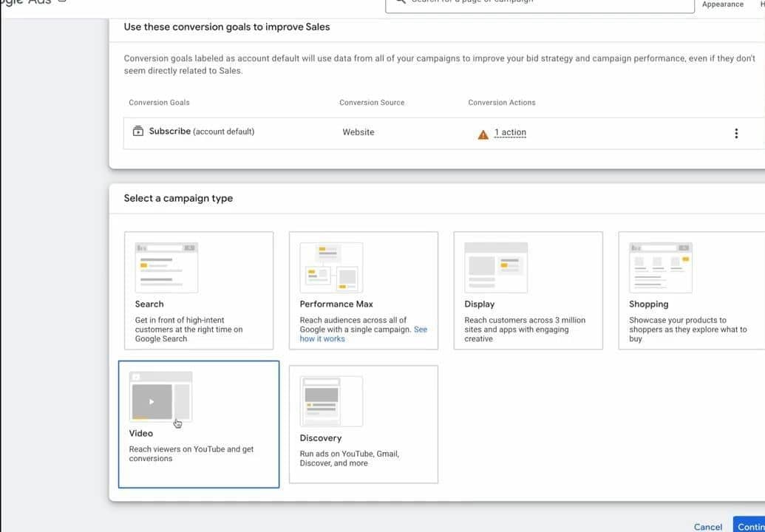Open the Appearance menu in top bar
This screenshot has height=532, width=765.
[722, 4]
